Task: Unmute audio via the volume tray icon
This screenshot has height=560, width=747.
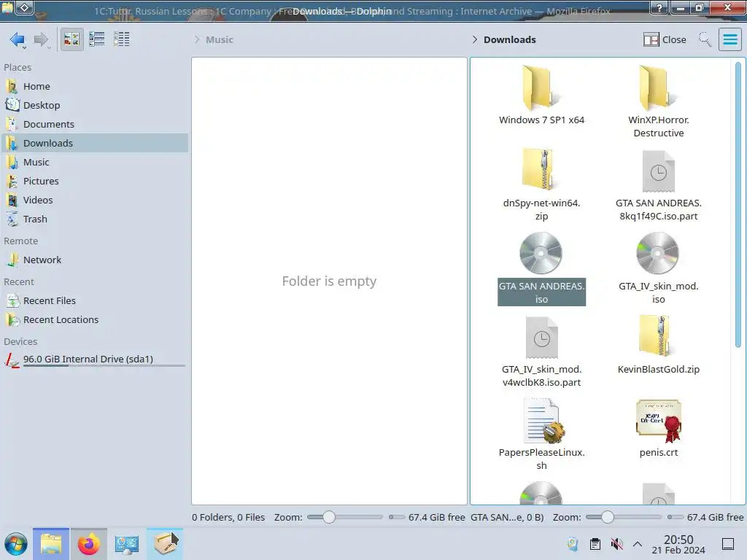Action: tap(616, 544)
